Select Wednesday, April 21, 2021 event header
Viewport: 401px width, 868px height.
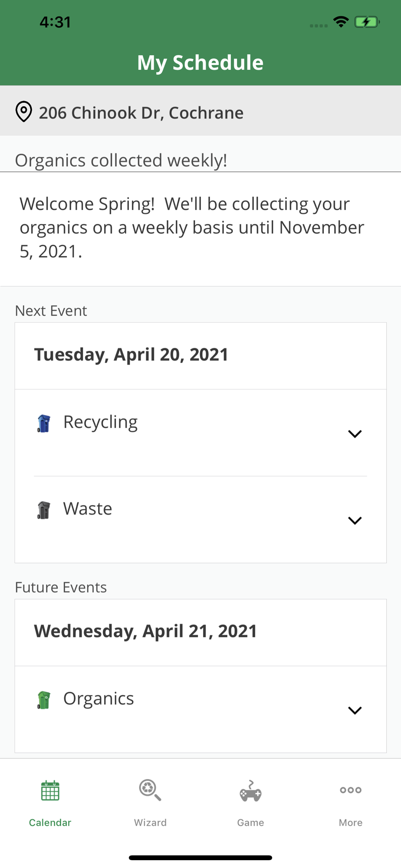tap(145, 631)
